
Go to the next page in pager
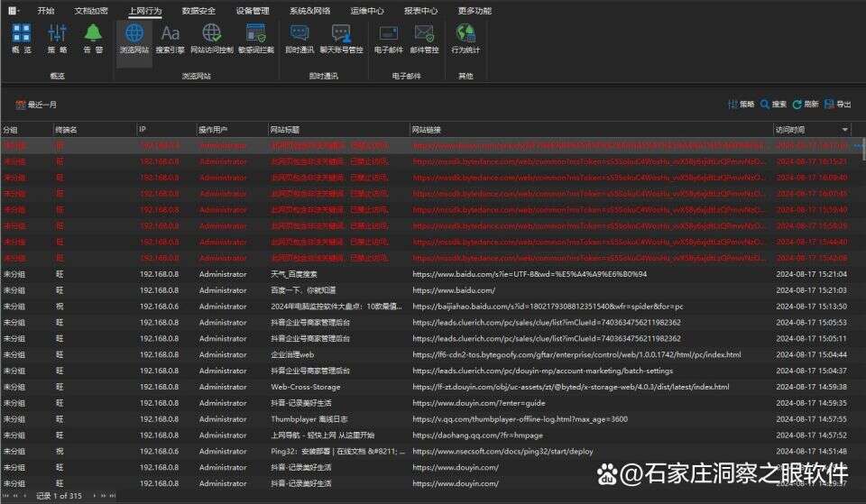(103, 496)
